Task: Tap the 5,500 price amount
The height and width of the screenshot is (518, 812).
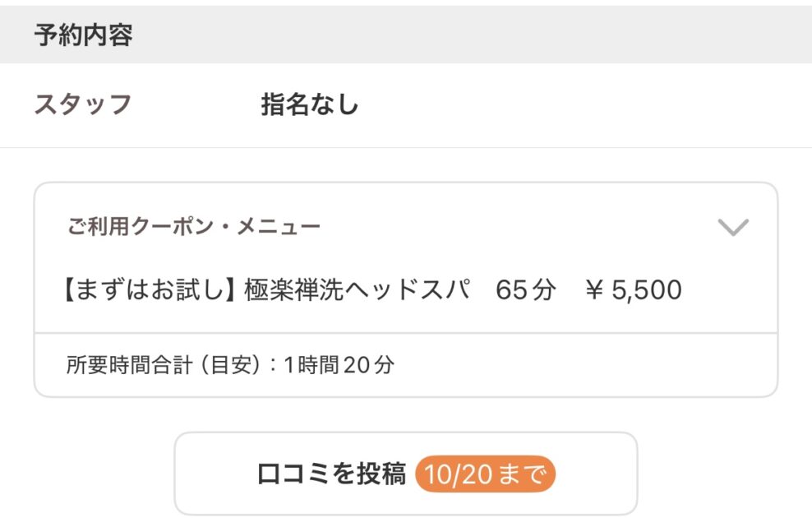Action: coord(647,290)
